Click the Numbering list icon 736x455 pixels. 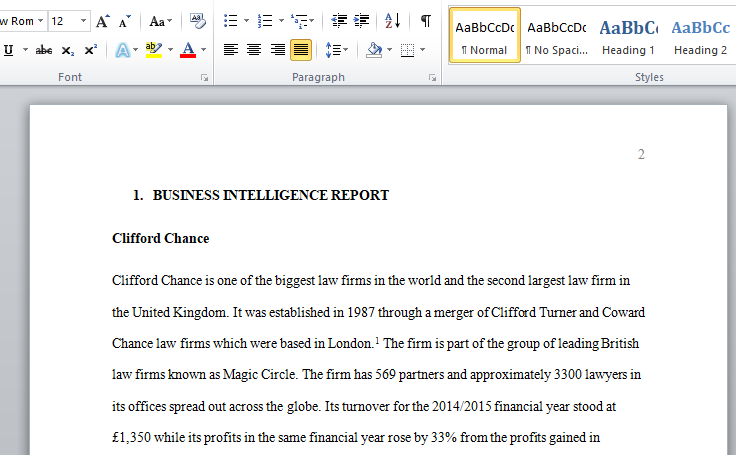point(265,21)
